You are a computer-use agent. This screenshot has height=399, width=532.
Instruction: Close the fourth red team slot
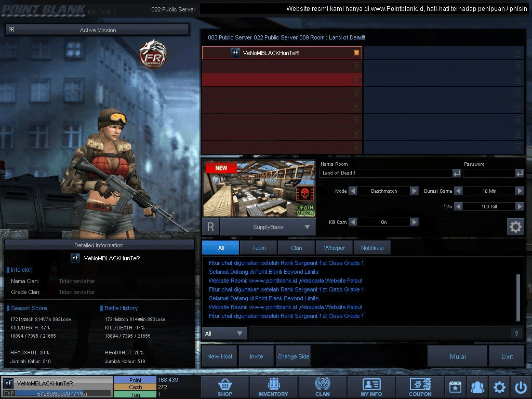point(356,94)
